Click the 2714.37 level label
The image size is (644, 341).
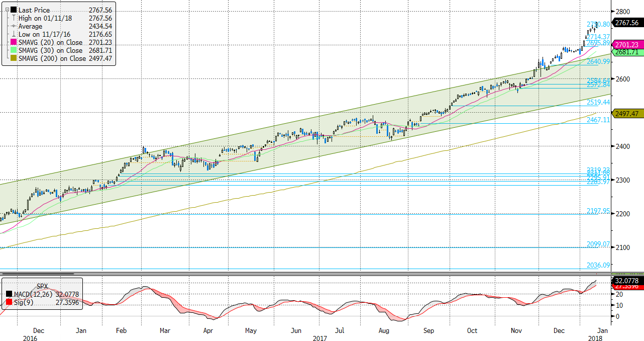click(598, 37)
